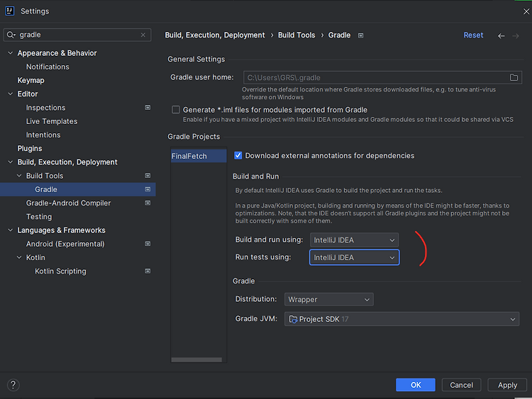Click horizontal scrollbar under Gradle projects list
This screenshot has height=399, width=532.
(196, 360)
